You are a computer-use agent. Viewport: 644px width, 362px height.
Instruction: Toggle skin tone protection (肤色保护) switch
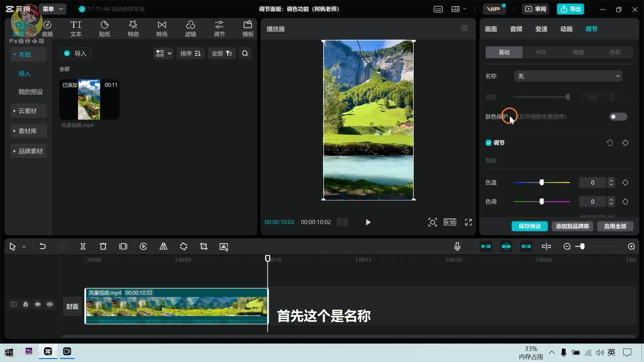(618, 117)
